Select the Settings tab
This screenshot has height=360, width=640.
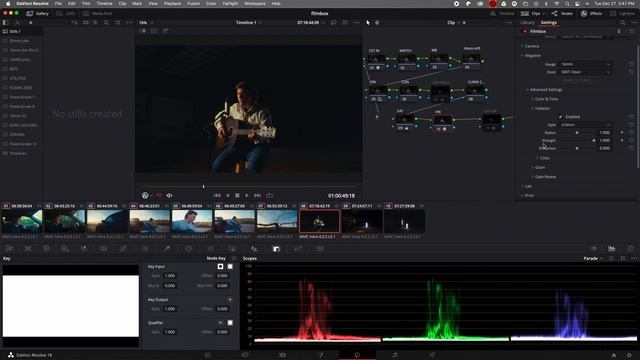tap(549, 22)
